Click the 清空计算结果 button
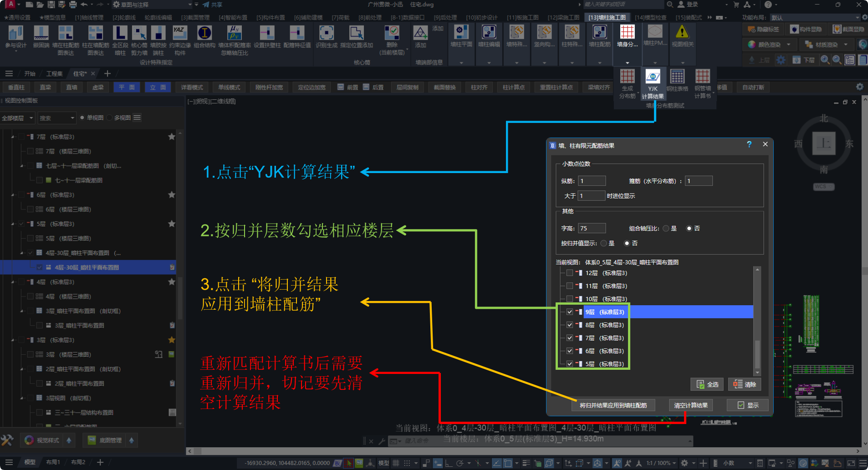Screen dimensions: 868x470 (x=690, y=405)
